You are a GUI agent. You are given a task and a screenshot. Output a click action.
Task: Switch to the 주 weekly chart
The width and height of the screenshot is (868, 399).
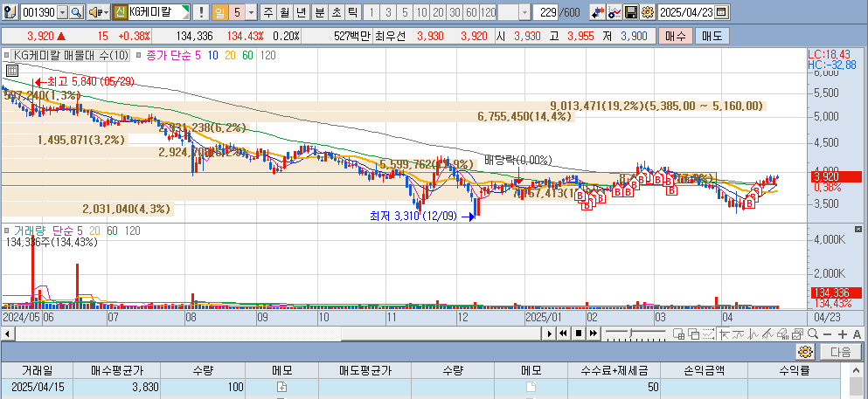click(x=268, y=11)
